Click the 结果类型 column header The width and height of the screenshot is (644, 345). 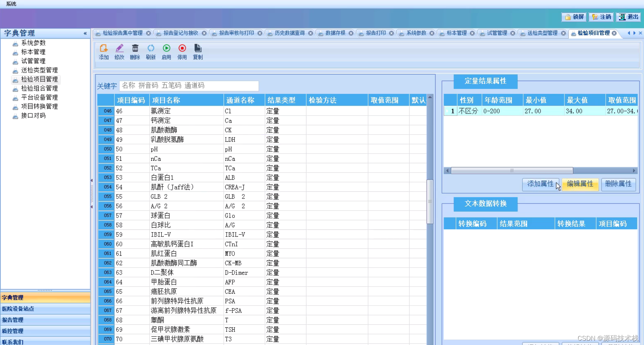tap(285, 100)
